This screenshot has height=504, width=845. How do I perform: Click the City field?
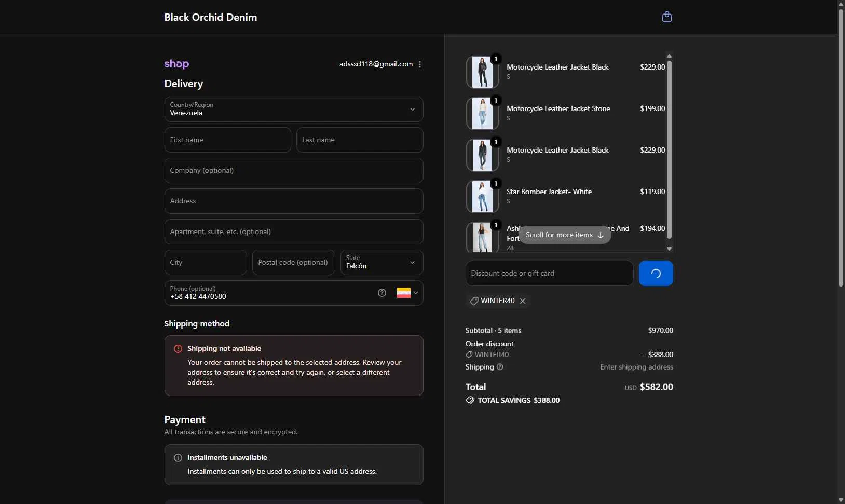206,263
